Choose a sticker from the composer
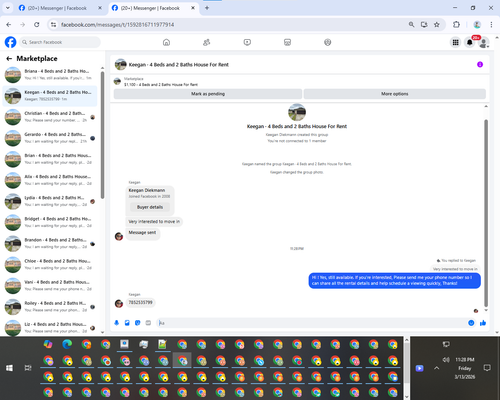This screenshot has height=400, width=500. click(138, 323)
